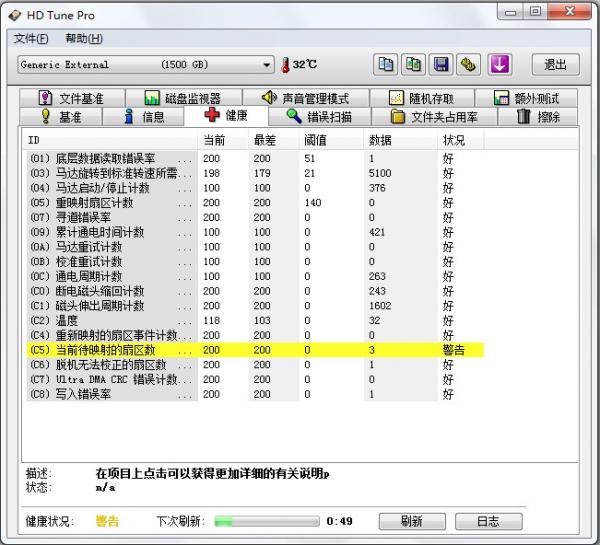Click the 最差 column header
The height and width of the screenshot is (545, 600).
pyautogui.click(x=273, y=140)
